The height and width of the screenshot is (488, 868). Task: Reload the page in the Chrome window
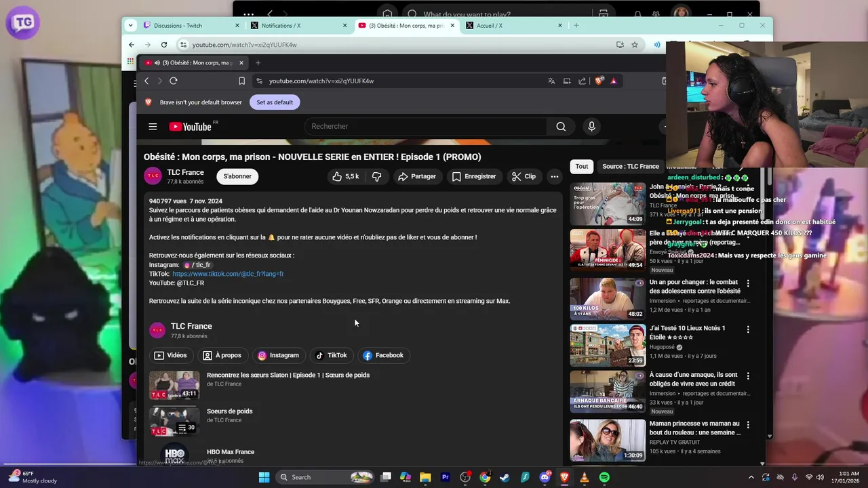click(x=164, y=45)
